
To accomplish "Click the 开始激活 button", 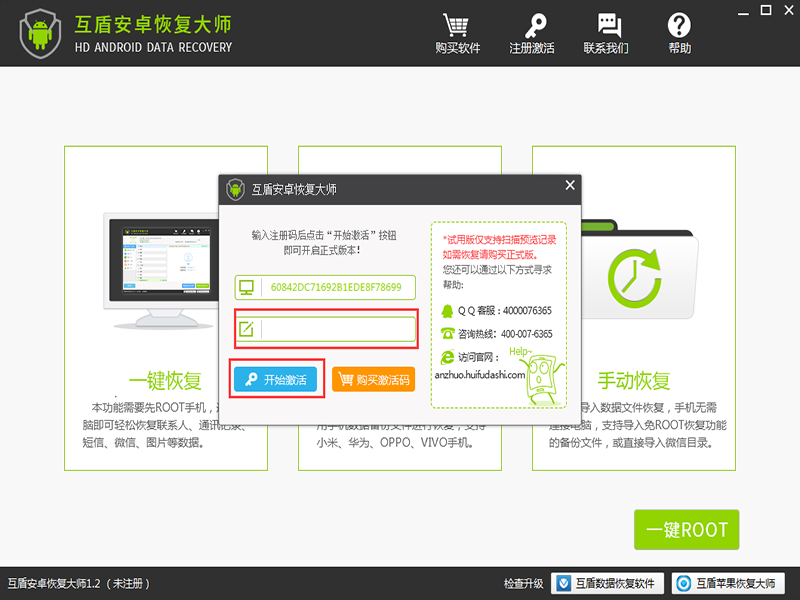I will click(276, 379).
